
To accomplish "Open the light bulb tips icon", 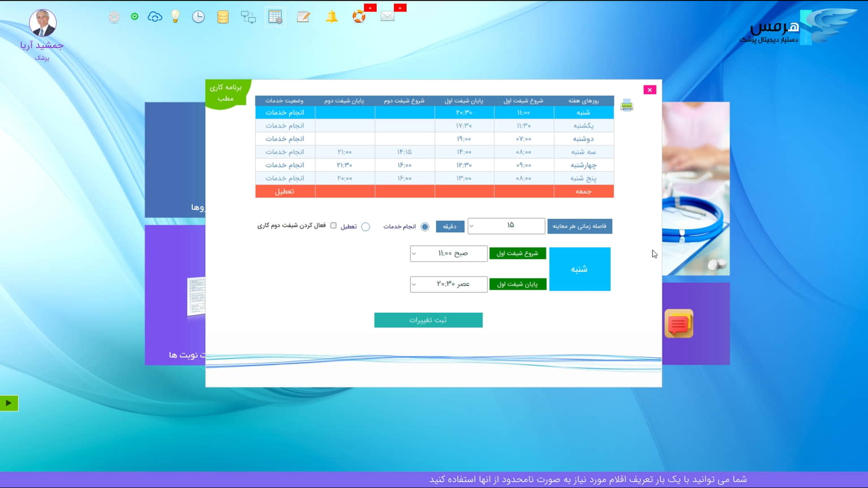I will point(175,17).
